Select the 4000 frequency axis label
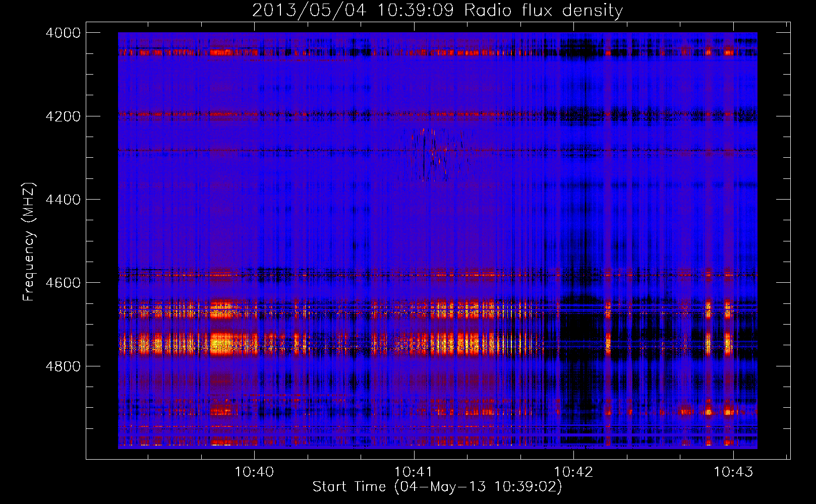The width and height of the screenshot is (816, 504). pyautogui.click(x=63, y=33)
